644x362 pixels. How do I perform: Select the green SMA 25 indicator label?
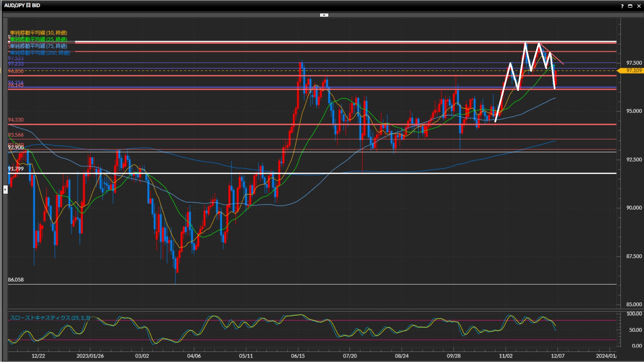click(38, 39)
